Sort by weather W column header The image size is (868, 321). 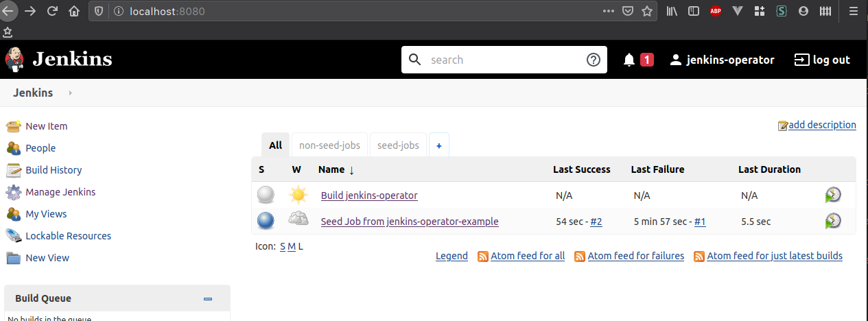(x=296, y=169)
